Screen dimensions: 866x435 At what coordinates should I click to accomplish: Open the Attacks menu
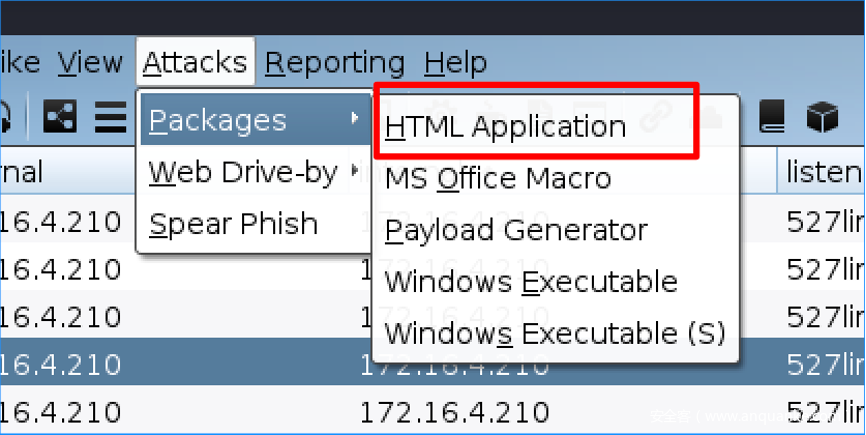195,63
